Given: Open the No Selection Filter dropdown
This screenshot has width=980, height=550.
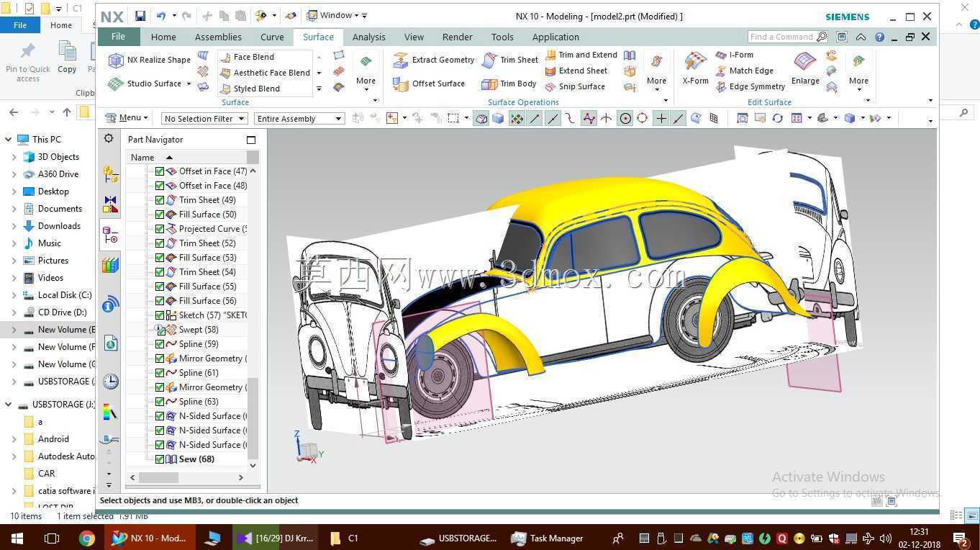Looking at the screenshot, I should click(x=204, y=119).
